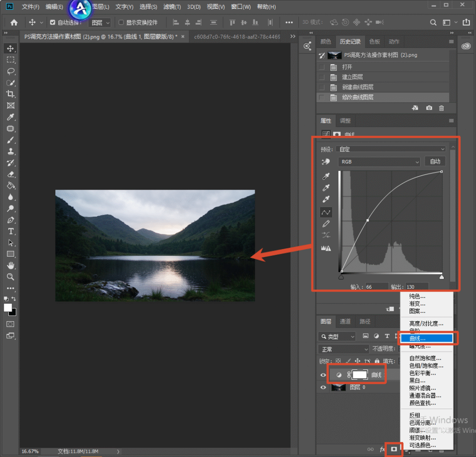Select the Crop tool

pyautogui.click(x=11, y=94)
